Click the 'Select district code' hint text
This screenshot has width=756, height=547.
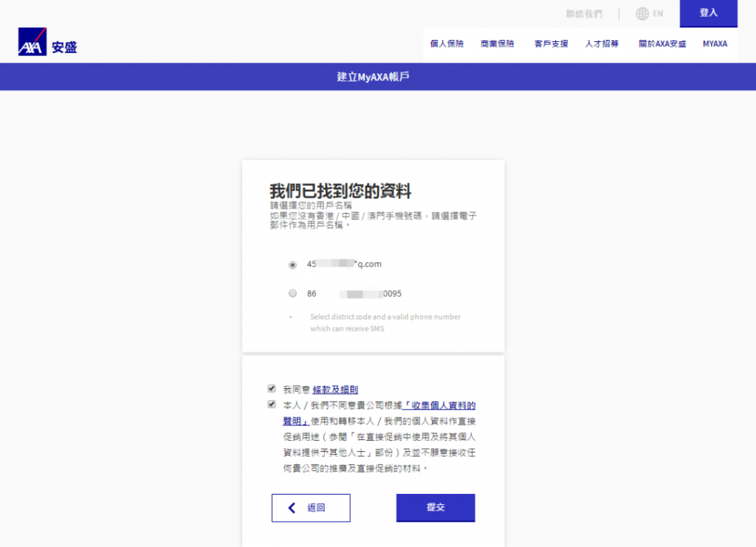pyautogui.click(x=385, y=323)
